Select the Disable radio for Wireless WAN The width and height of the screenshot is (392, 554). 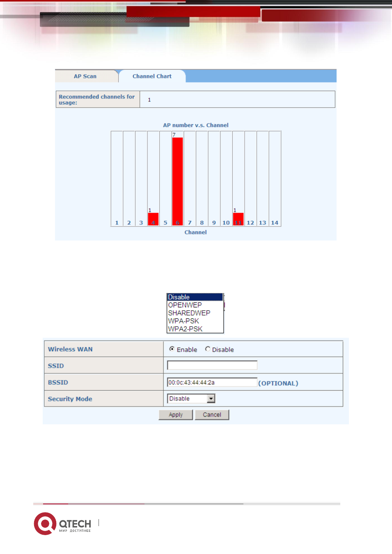208,349
